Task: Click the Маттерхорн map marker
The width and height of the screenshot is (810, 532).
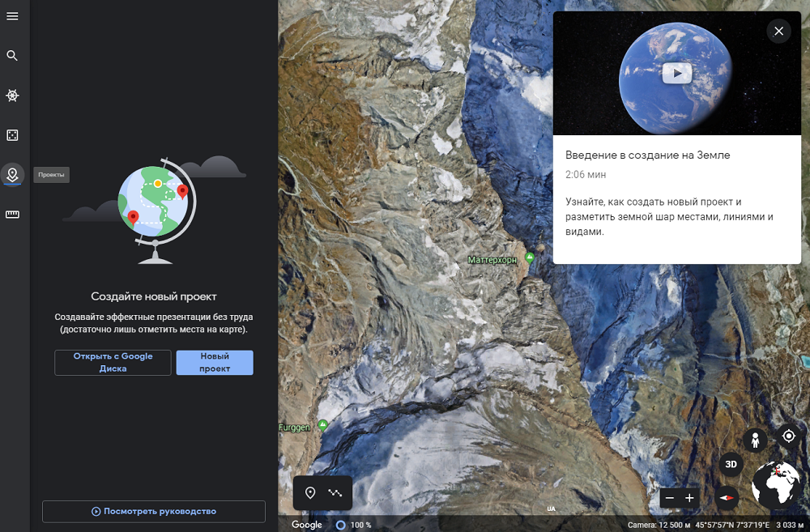Action: (x=530, y=257)
